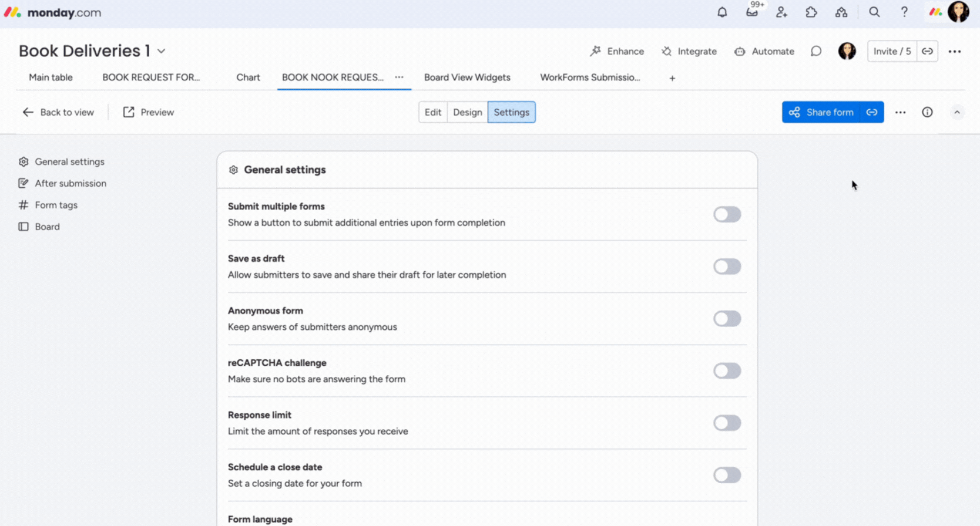This screenshot has height=526, width=980.
Task: Open the help question mark
Action: 904,12
